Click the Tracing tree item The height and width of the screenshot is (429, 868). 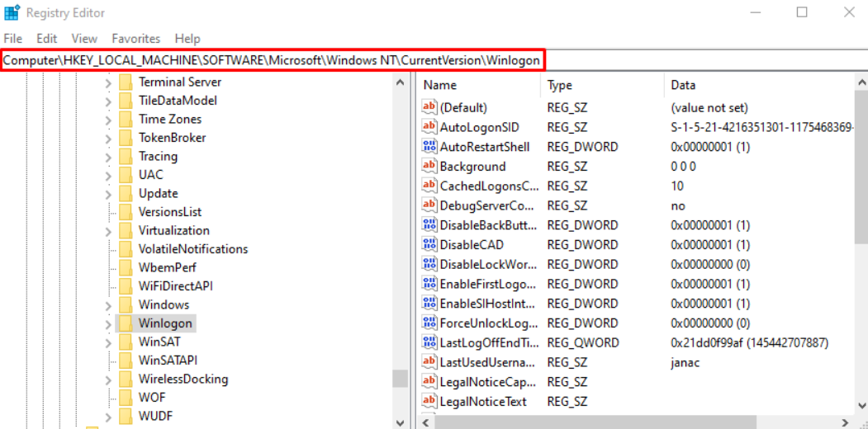pos(158,157)
